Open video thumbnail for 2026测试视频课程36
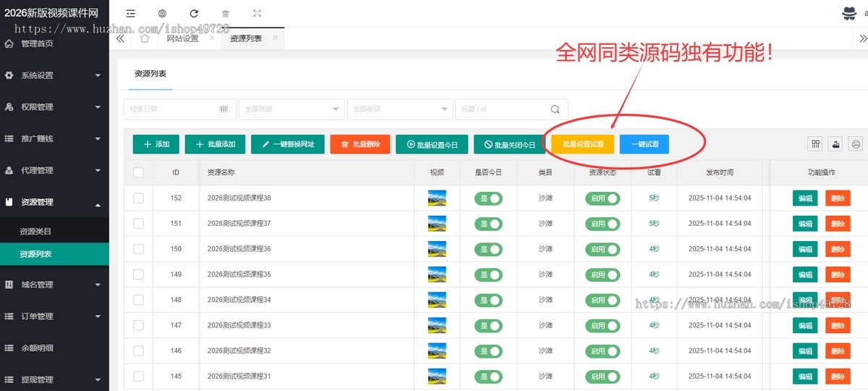The width and height of the screenshot is (868, 391). (x=437, y=249)
